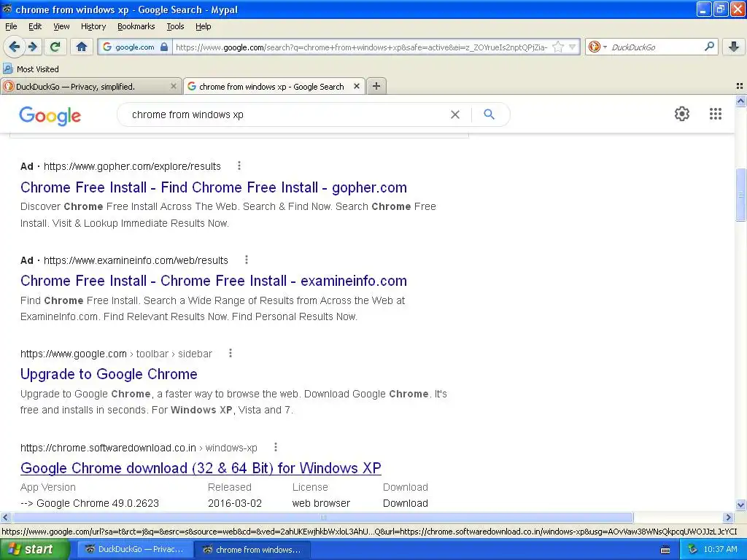
Task: Click the horizontal scrollbar right arrow
Action: point(727,517)
